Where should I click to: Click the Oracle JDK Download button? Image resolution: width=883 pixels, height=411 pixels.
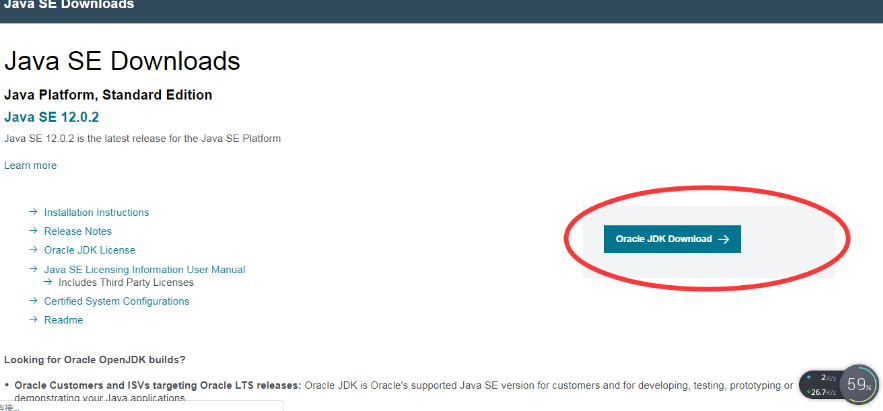pyautogui.click(x=672, y=239)
